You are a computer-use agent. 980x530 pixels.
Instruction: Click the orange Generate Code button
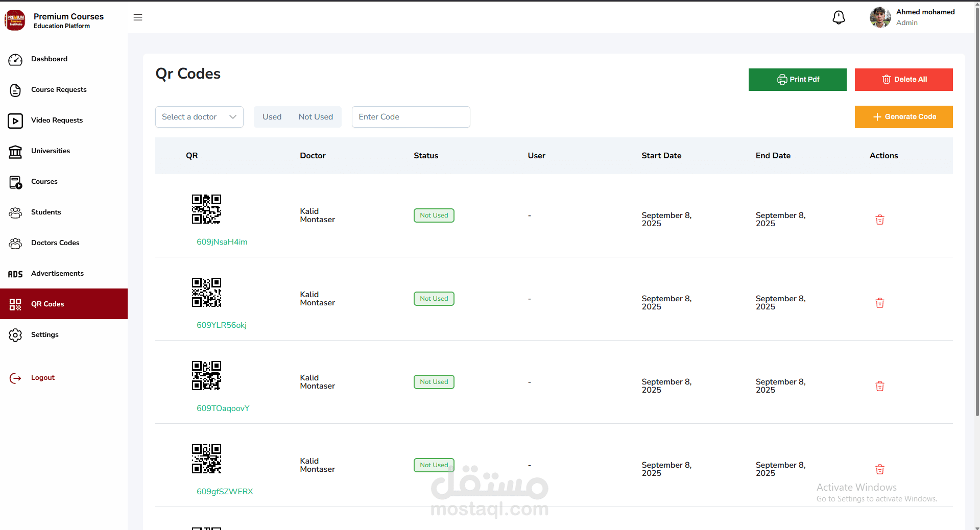pyautogui.click(x=903, y=117)
